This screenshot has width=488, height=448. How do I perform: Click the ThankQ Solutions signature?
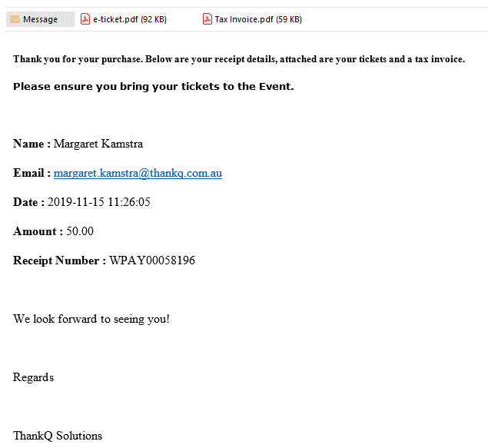[x=58, y=436]
